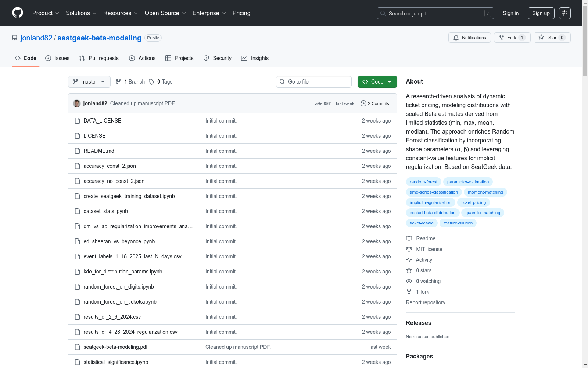Click the GitHub logo icon
The width and height of the screenshot is (588, 368).
tap(18, 13)
